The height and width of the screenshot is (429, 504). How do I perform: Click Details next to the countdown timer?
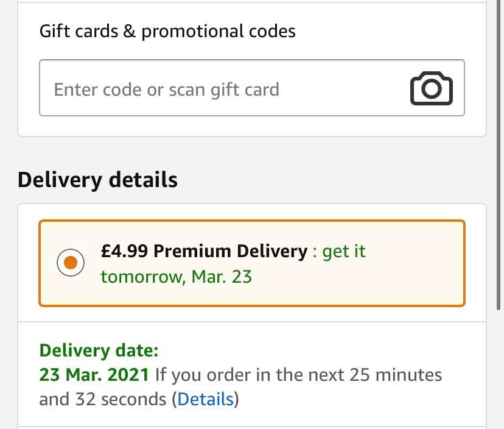205,399
